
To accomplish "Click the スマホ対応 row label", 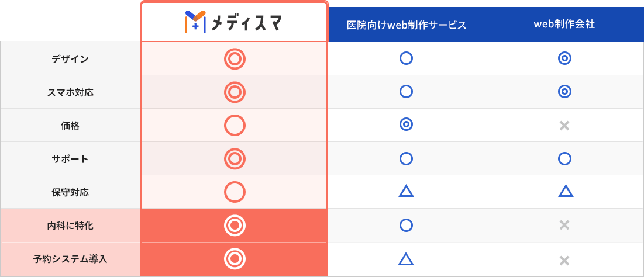I will pos(70,92).
